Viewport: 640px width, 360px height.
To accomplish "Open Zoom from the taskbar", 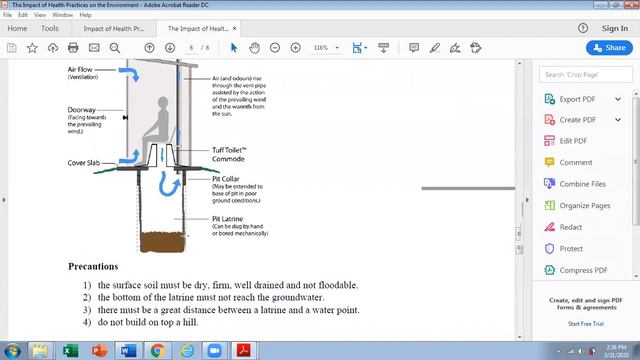I will pos(215,351).
